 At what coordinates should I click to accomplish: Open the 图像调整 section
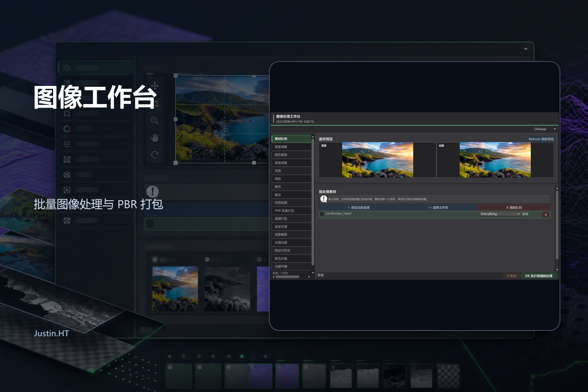coord(291,147)
